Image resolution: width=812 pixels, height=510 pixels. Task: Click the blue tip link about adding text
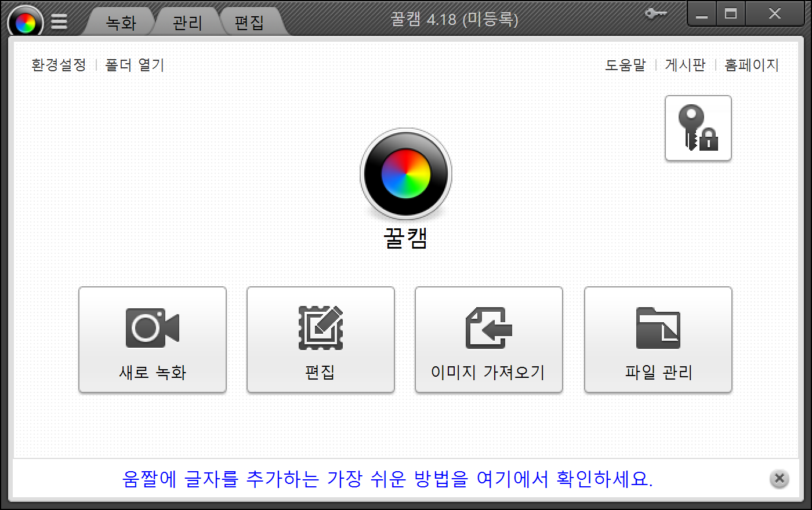coord(388,479)
